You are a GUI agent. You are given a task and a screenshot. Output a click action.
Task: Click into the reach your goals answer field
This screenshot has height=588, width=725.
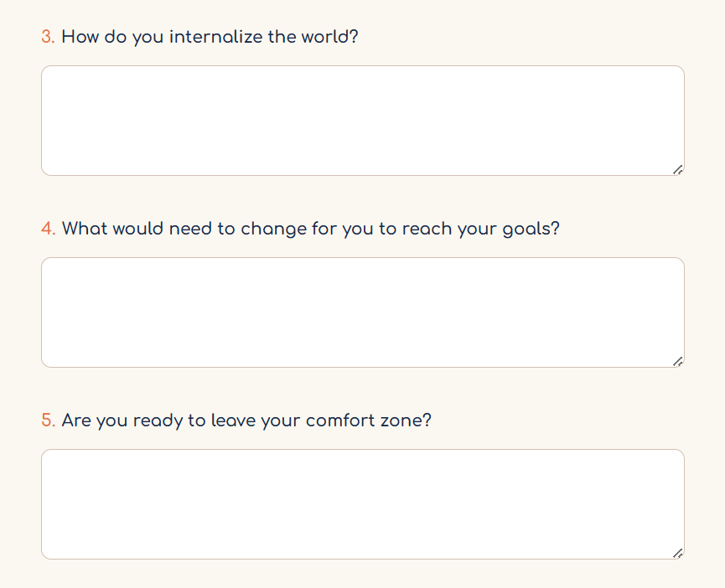pyautogui.click(x=362, y=312)
